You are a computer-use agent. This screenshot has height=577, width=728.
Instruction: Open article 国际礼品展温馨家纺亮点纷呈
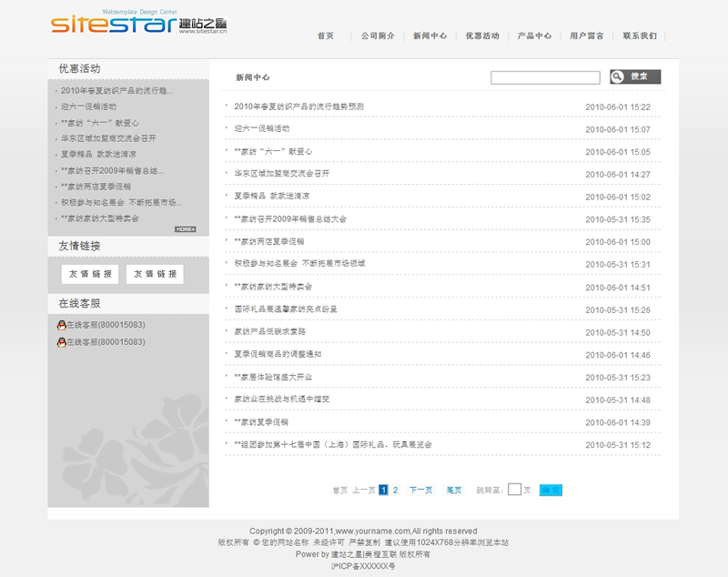[286, 309]
